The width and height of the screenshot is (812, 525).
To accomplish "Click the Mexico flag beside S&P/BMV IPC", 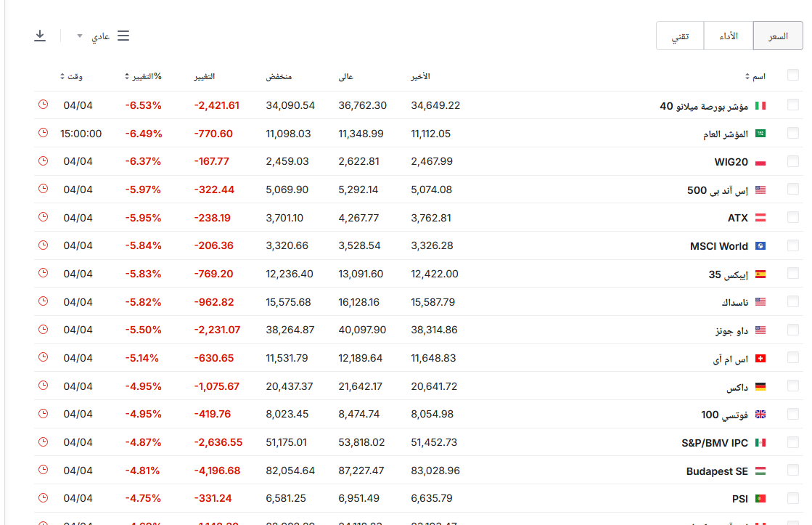I will [760, 443].
